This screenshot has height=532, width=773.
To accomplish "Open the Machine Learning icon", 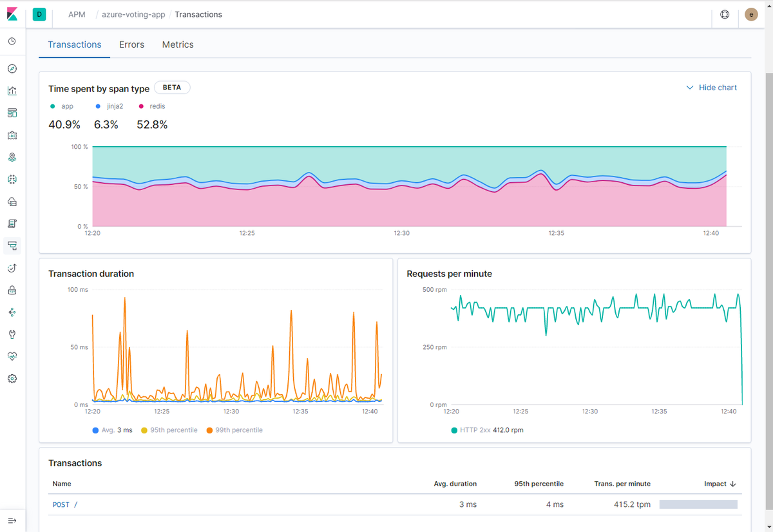I will [x=12, y=179].
